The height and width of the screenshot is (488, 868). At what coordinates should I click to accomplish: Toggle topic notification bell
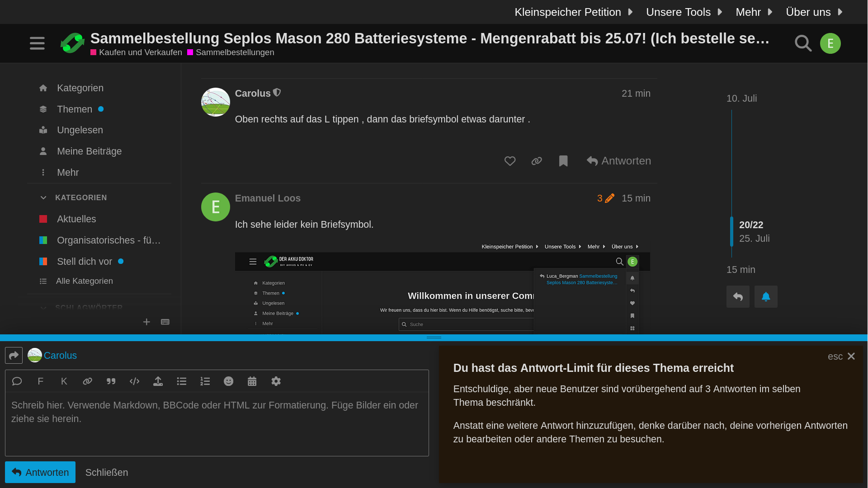(x=766, y=297)
